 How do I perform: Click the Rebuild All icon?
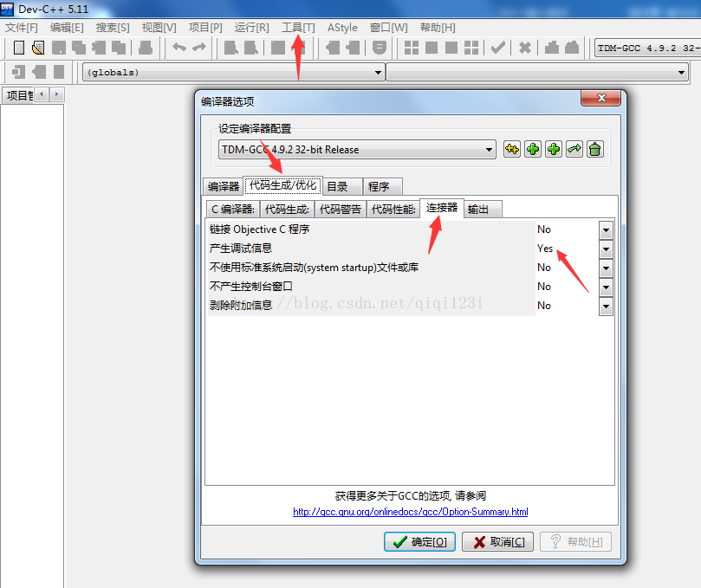click(x=471, y=48)
